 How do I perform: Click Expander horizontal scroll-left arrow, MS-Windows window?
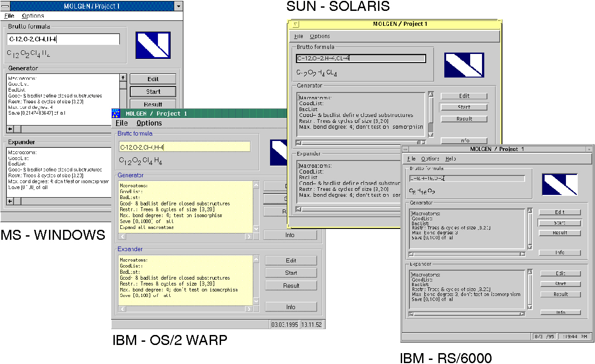(10, 200)
